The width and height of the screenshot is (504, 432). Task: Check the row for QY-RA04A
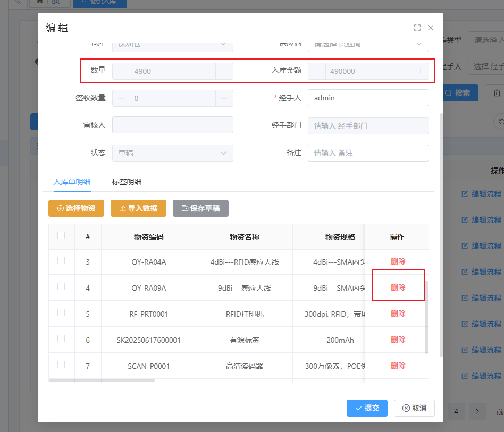[x=61, y=261]
